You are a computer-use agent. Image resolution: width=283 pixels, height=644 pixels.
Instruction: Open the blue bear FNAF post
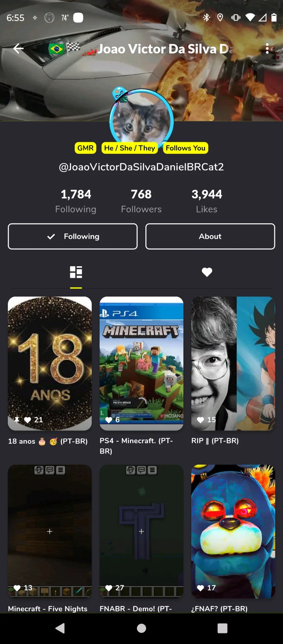pos(233,531)
